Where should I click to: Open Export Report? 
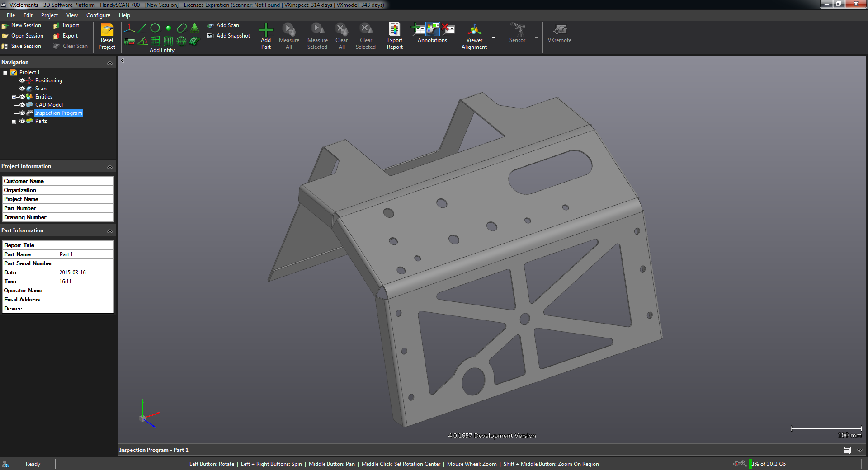pos(395,36)
